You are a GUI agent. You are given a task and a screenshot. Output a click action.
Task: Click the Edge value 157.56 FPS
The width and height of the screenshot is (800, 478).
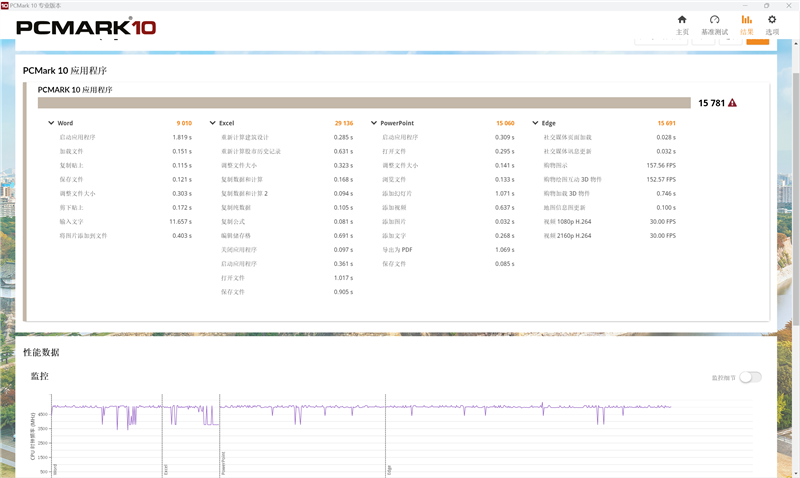(661, 166)
